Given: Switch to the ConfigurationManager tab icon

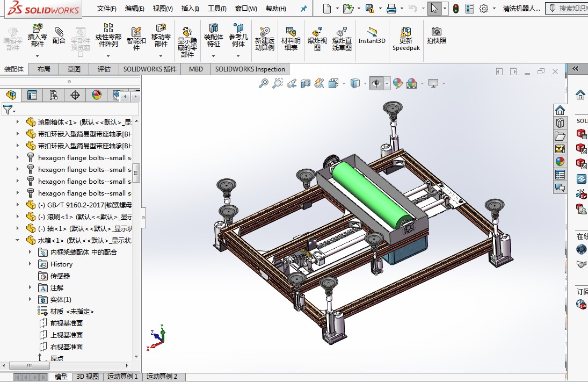Looking at the screenshot, I should (54, 95).
